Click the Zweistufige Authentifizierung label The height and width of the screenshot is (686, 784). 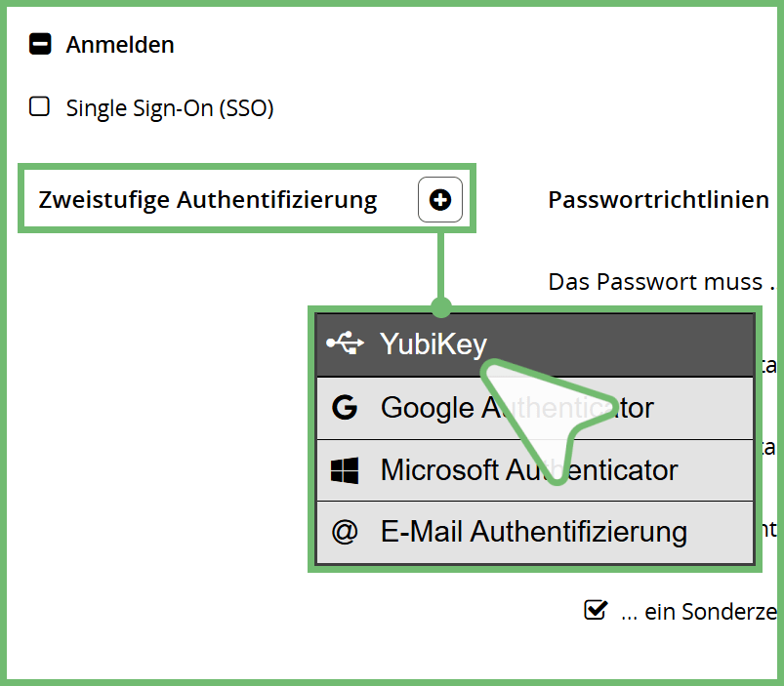click(x=207, y=200)
